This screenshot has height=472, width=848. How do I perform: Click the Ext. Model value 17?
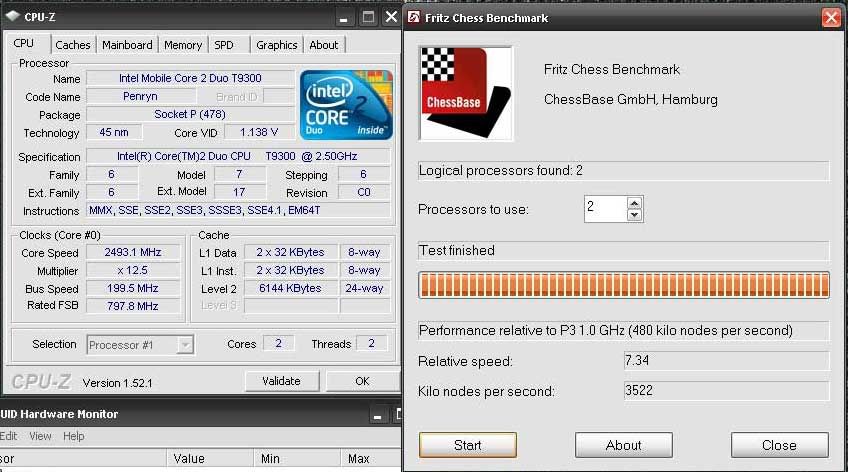pos(240,192)
